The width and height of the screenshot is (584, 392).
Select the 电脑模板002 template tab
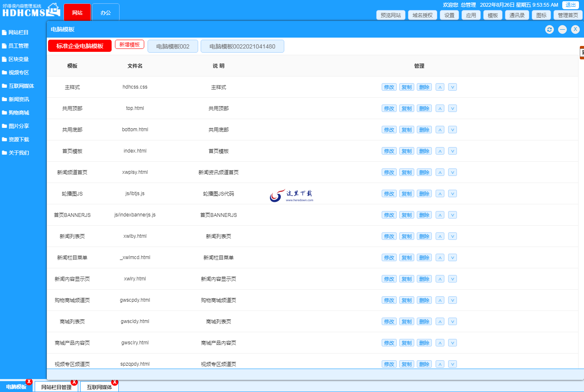tap(173, 46)
